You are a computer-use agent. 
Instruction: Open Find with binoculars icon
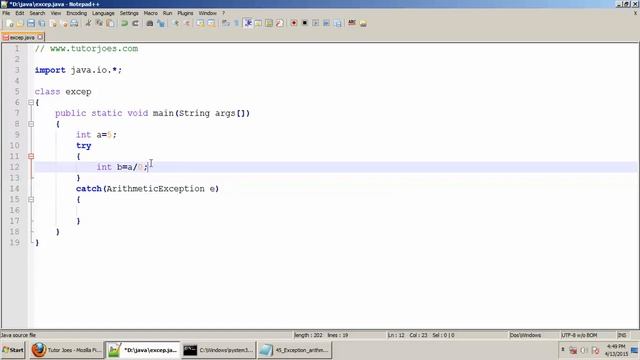click(x=150, y=23)
